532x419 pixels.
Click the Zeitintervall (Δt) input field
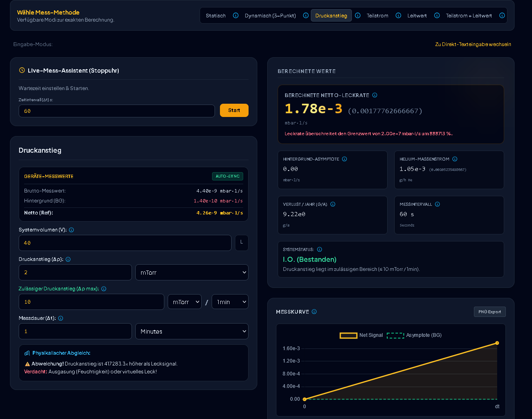point(117,111)
